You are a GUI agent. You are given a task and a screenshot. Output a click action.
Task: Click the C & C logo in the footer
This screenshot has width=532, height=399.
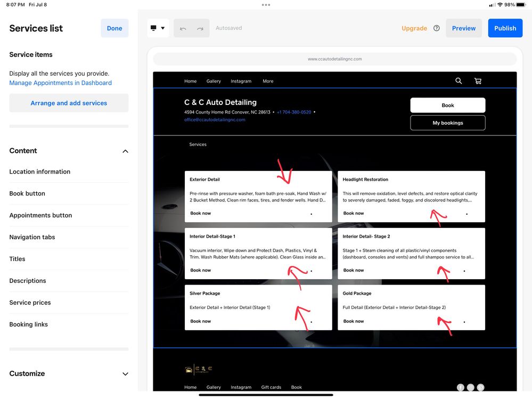[199, 369]
